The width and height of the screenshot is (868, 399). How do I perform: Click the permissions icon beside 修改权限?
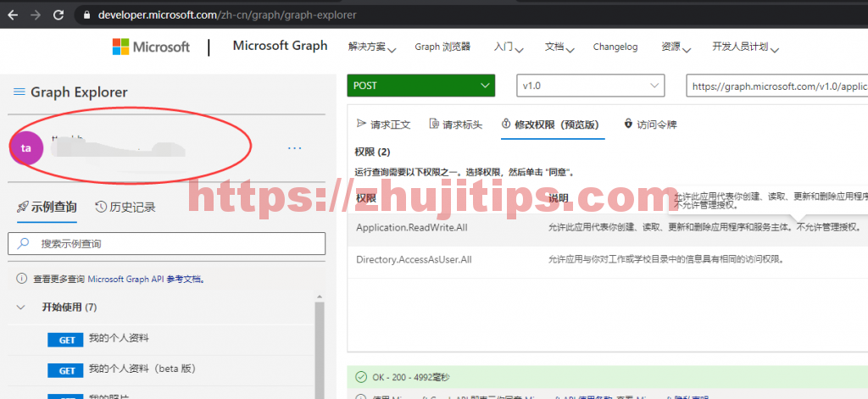point(505,124)
